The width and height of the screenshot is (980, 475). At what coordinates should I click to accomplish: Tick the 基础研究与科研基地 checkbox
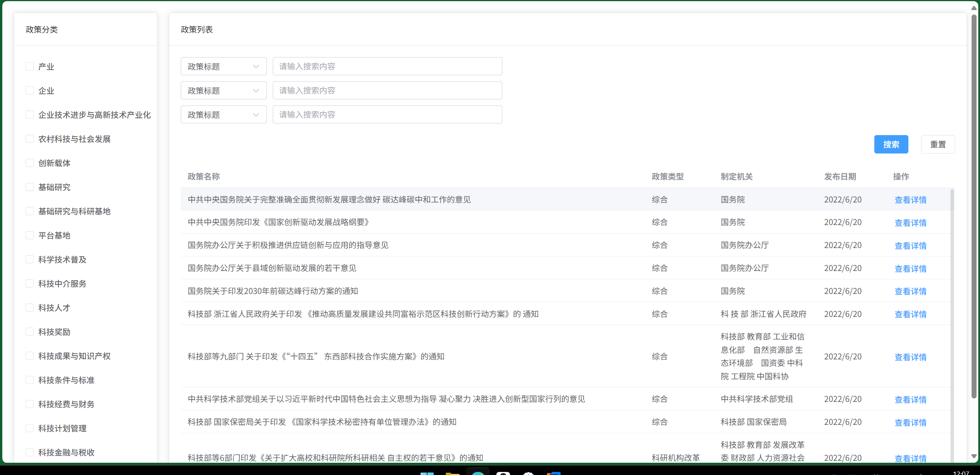click(29, 211)
